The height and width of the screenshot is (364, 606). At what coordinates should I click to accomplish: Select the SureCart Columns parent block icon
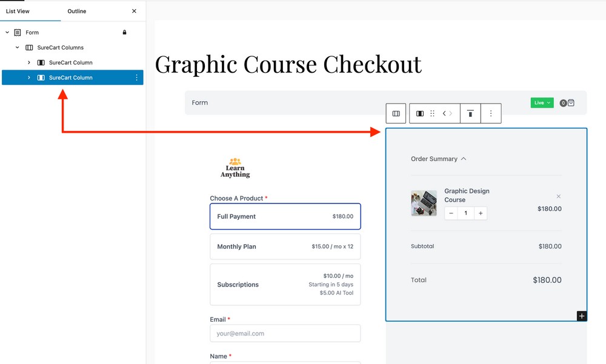click(396, 113)
